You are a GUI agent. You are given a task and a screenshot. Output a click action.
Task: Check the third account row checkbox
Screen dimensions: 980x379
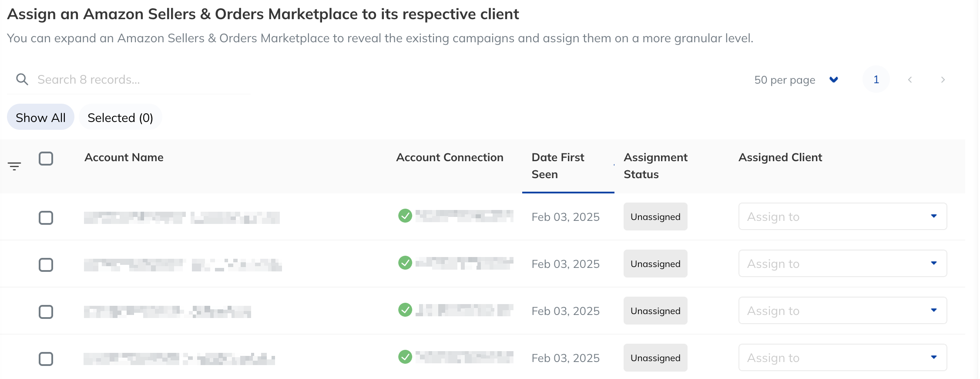[46, 311]
